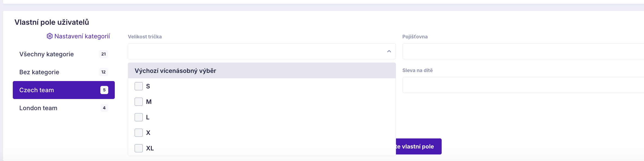Check the M size checkbox

click(139, 102)
